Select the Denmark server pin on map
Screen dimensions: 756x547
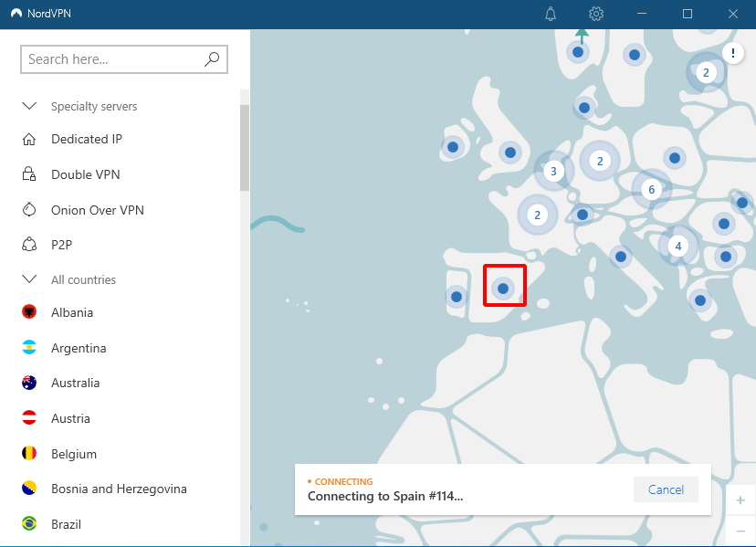click(584, 108)
